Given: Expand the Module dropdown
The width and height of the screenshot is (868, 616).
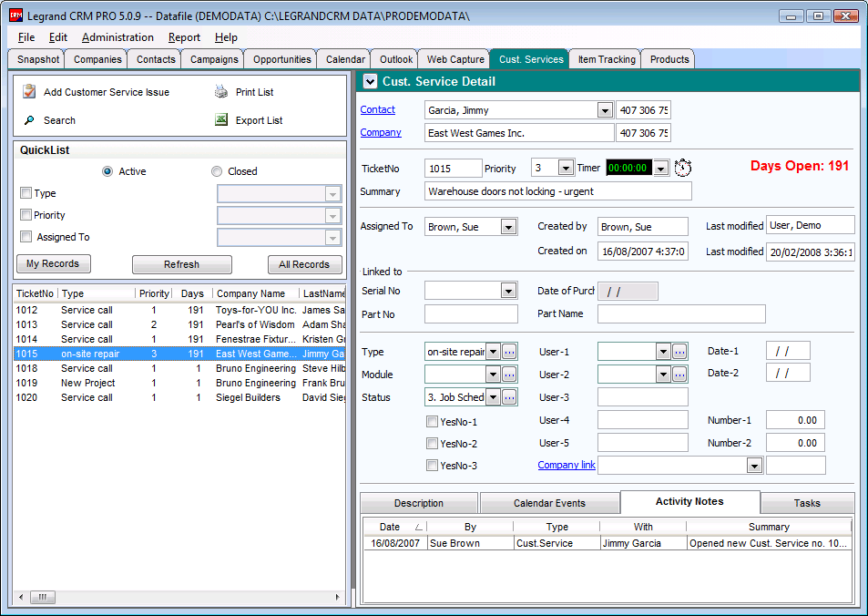Looking at the screenshot, I should pyautogui.click(x=493, y=375).
